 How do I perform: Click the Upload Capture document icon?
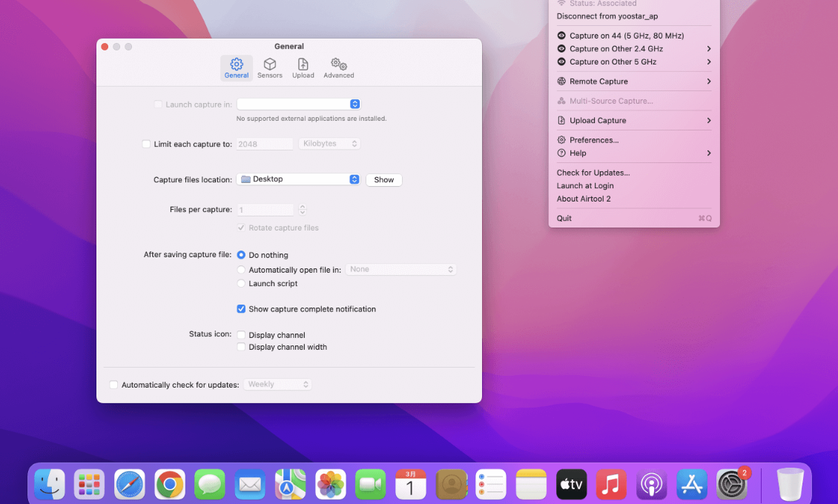[x=561, y=121]
